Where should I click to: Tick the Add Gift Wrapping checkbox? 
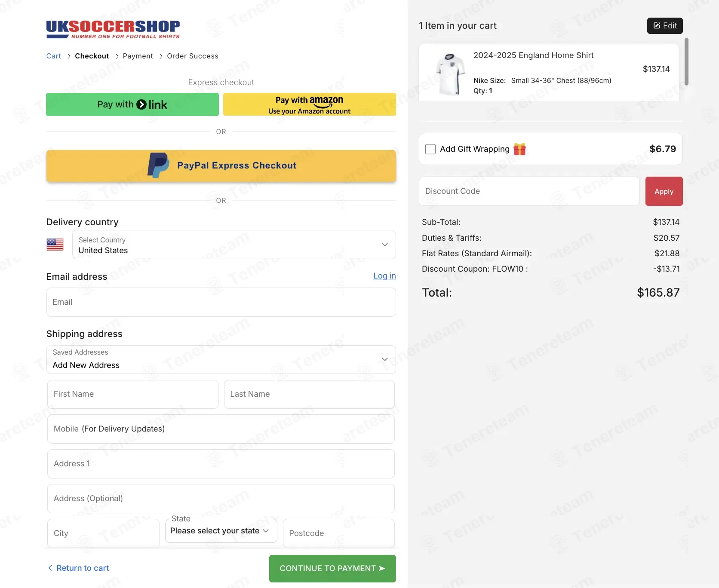[x=430, y=149]
